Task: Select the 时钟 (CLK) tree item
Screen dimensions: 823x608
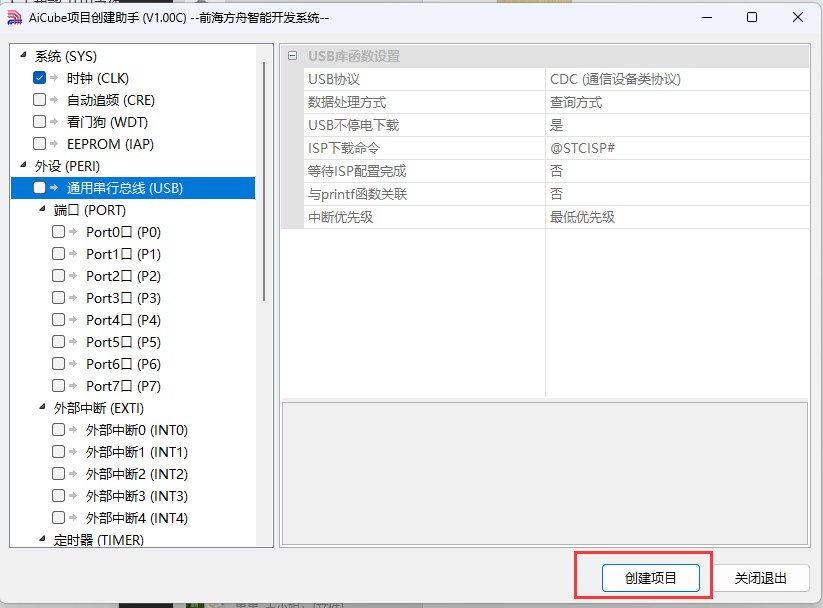Action: point(98,78)
